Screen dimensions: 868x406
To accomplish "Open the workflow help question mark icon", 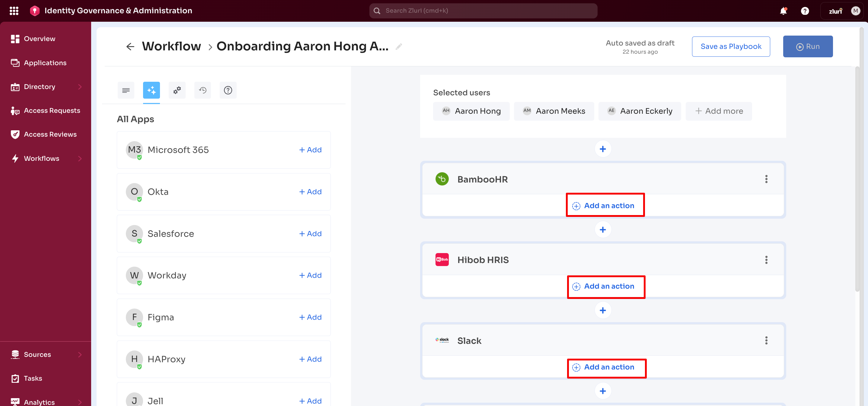I will [228, 90].
